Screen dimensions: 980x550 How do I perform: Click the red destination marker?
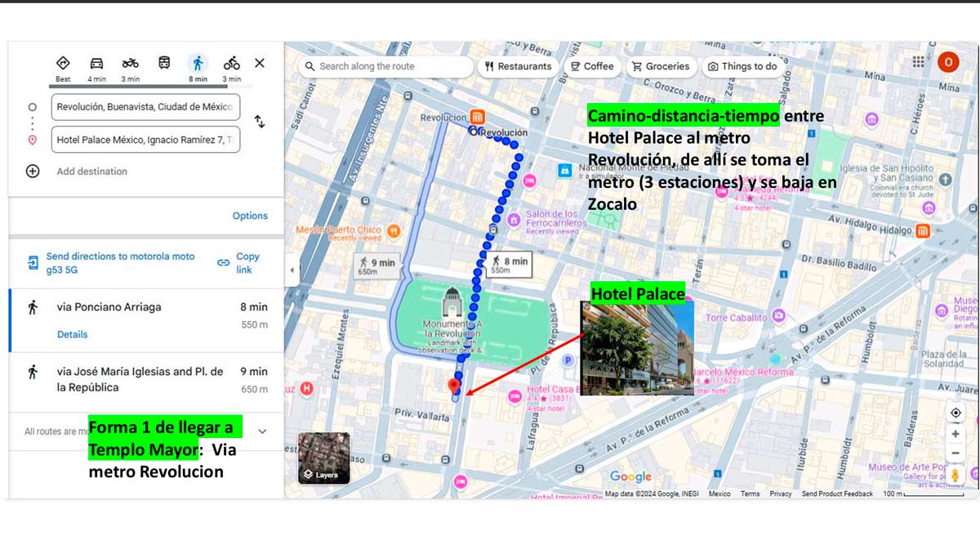(455, 387)
